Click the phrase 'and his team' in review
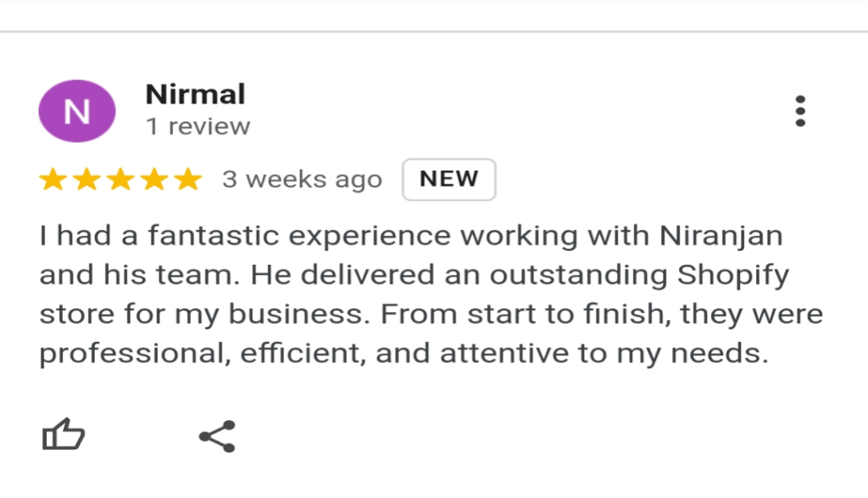Screen dimensions: 868x498 [x=140, y=276]
